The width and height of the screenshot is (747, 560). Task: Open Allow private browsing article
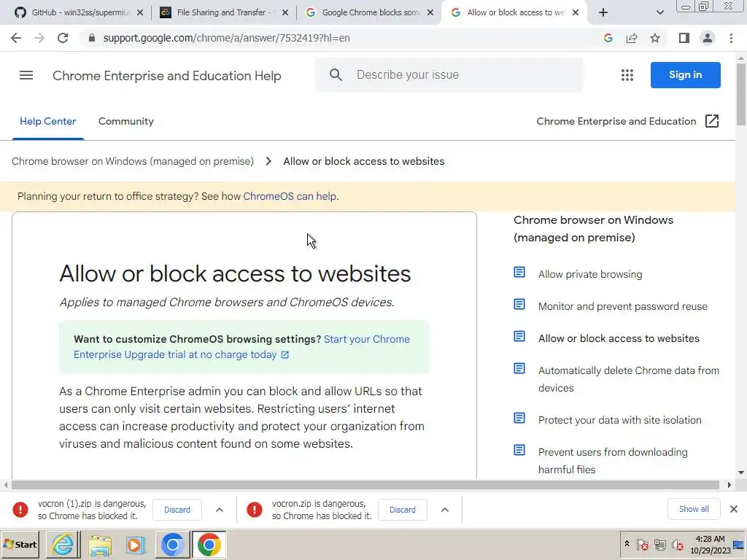click(x=589, y=274)
